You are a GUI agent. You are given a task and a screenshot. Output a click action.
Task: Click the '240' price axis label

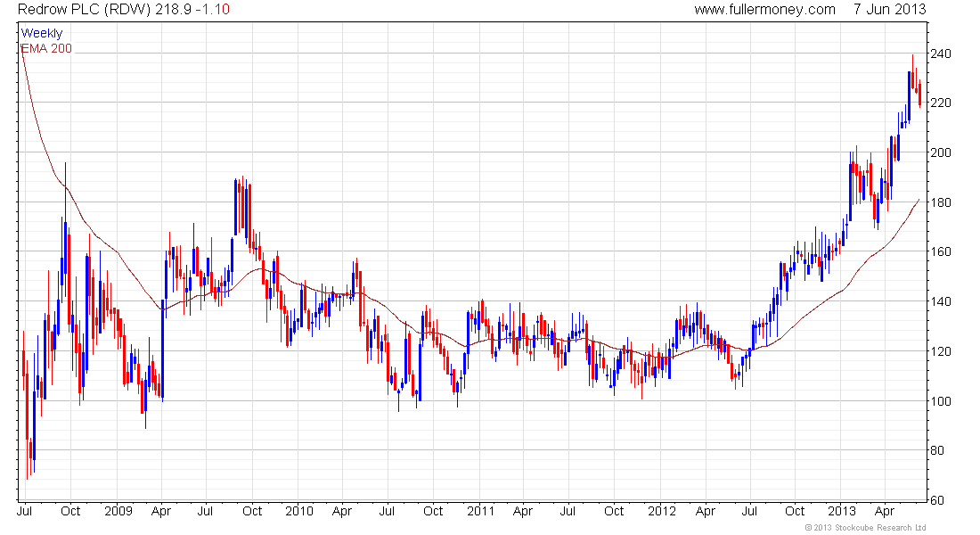click(941, 53)
